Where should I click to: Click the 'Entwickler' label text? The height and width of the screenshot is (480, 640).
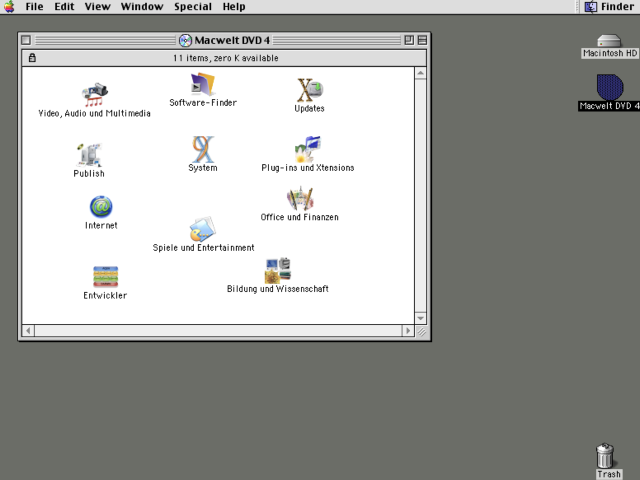pos(105,296)
